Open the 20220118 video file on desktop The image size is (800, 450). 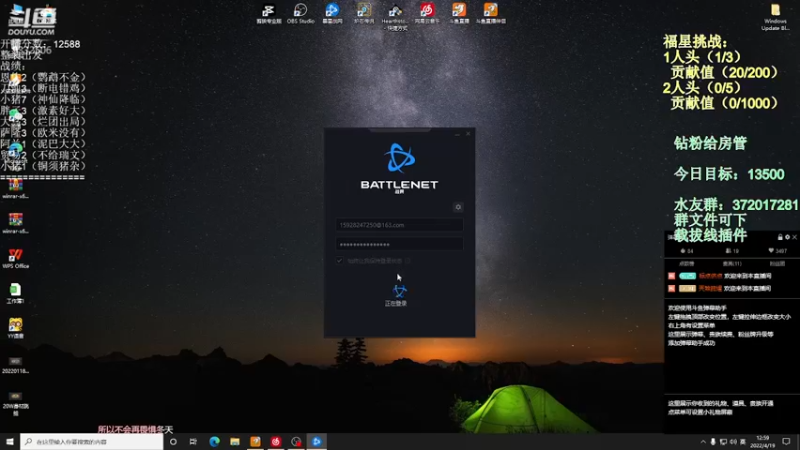tap(15, 364)
